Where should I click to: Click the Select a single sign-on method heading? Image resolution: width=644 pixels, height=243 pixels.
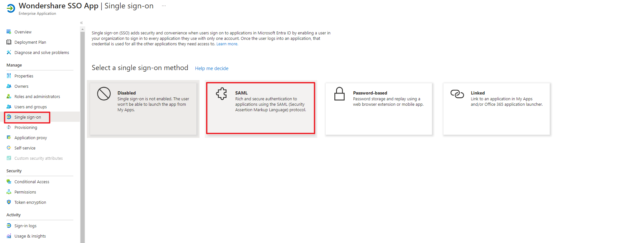[140, 68]
